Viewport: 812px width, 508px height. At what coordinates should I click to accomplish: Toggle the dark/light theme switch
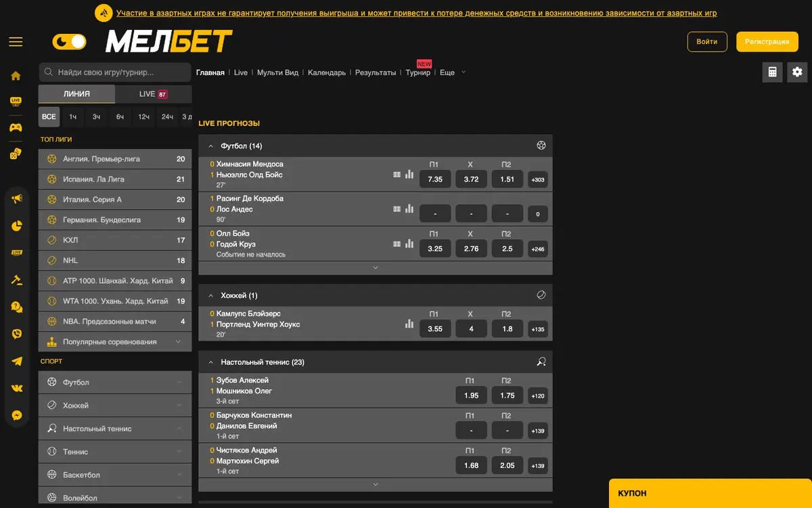point(70,42)
